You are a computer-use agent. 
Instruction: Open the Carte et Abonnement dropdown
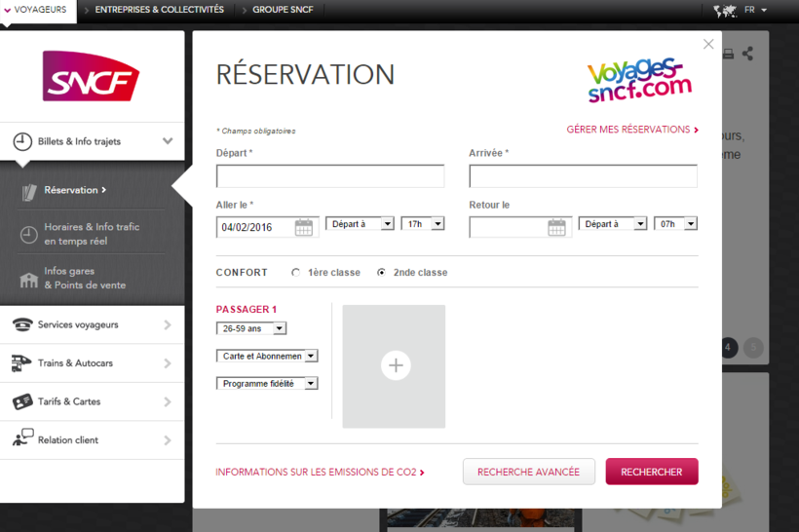tap(267, 357)
